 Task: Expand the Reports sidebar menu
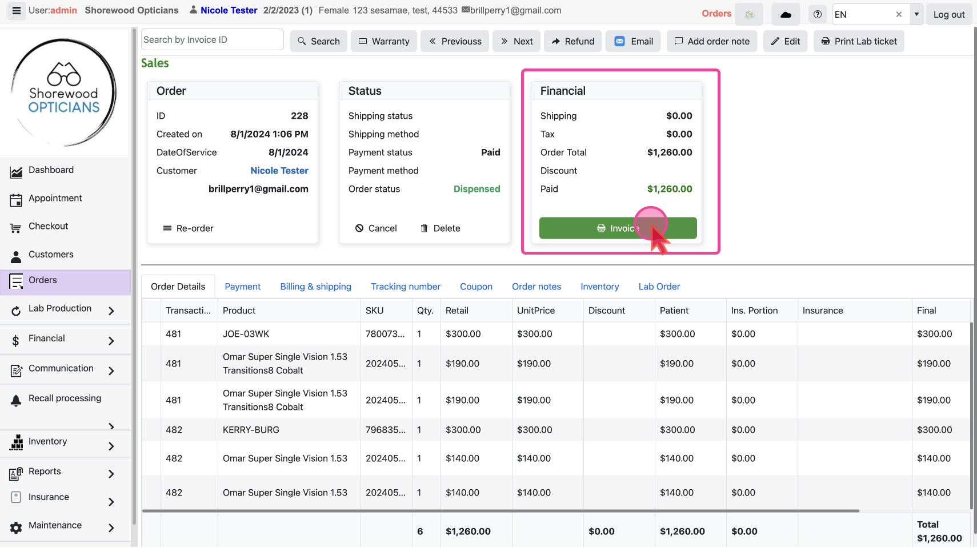(x=111, y=474)
